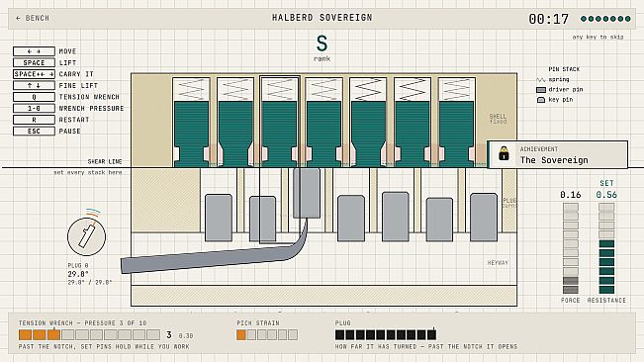The image size is (644, 362).
Task: Click the first green driver pin
Action: pos(191,134)
